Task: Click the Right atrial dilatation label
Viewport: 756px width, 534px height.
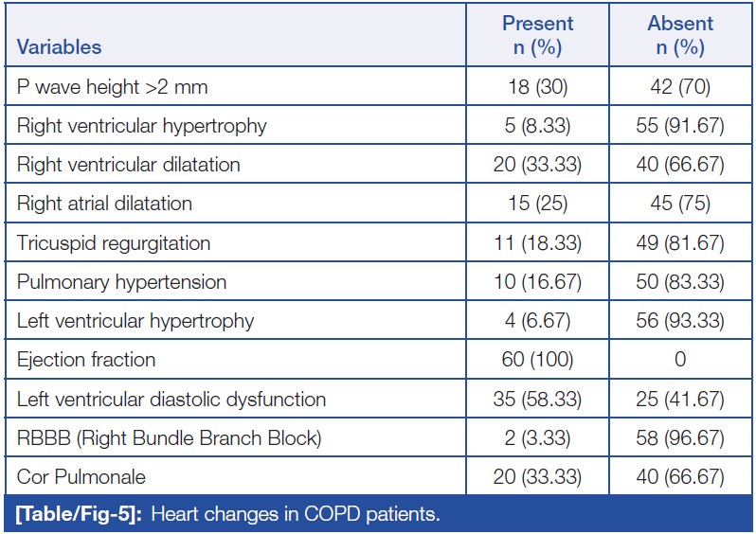Action: 104,204
